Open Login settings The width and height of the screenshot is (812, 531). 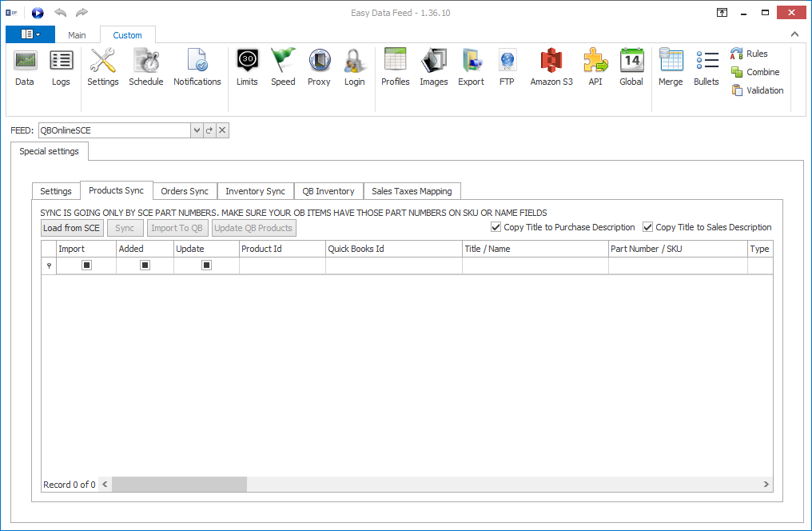tap(355, 68)
